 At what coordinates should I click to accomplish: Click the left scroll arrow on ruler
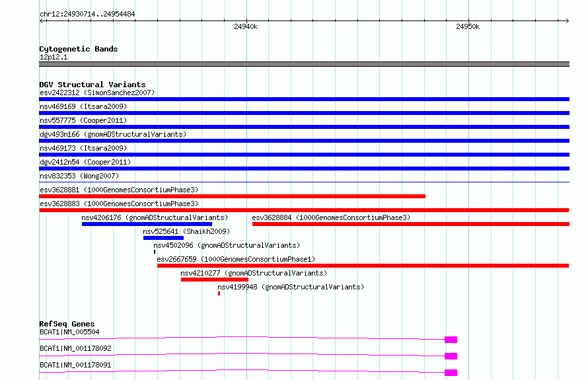41,21
